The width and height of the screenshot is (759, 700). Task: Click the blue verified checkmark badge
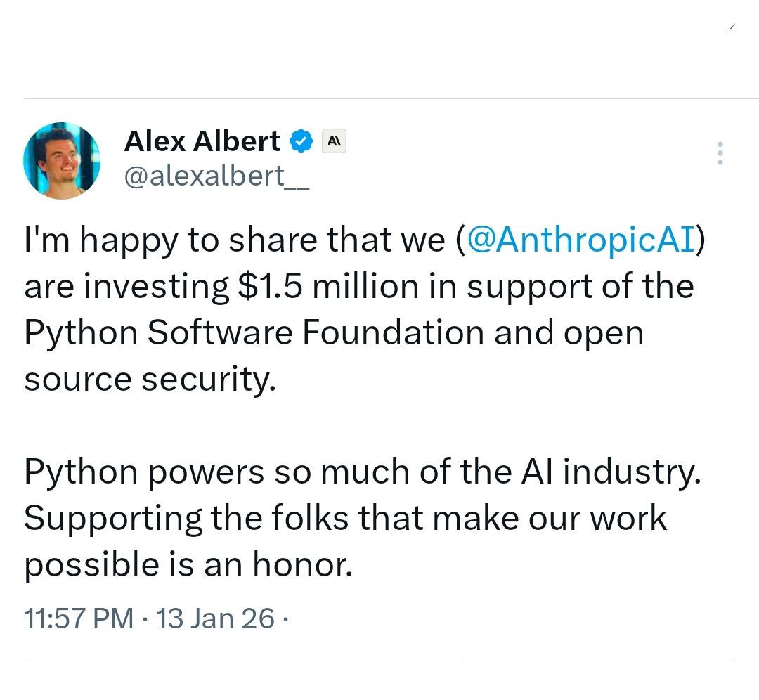point(301,141)
